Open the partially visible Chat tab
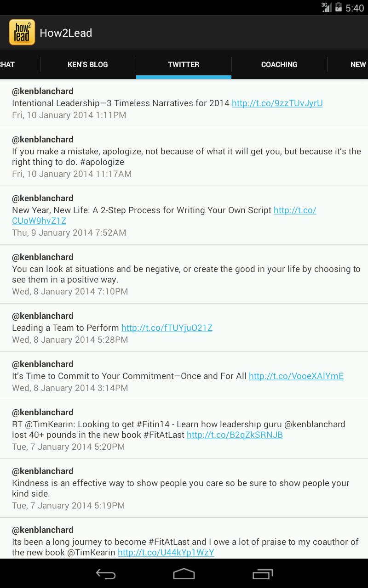Image resolution: width=368 pixels, height=588 pixels. tap(7, 64)
